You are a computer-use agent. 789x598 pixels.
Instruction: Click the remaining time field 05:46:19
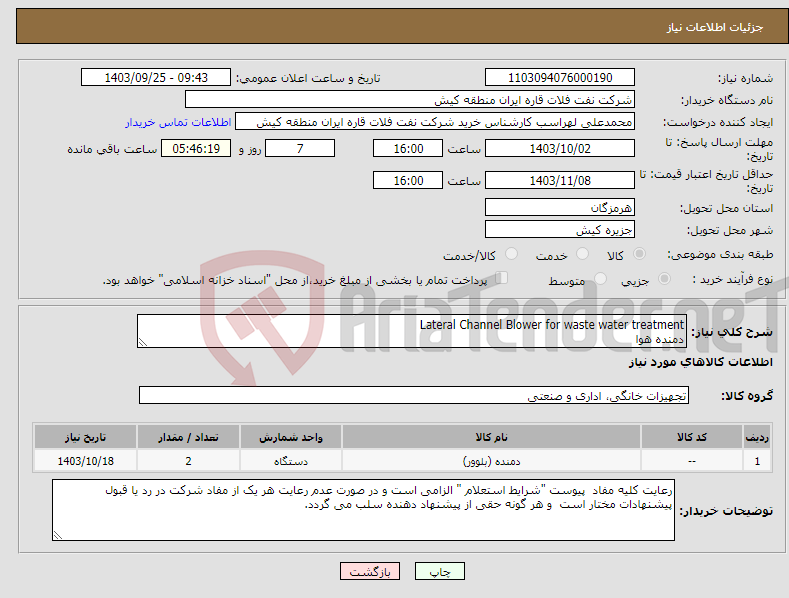(x=196, y=148)
